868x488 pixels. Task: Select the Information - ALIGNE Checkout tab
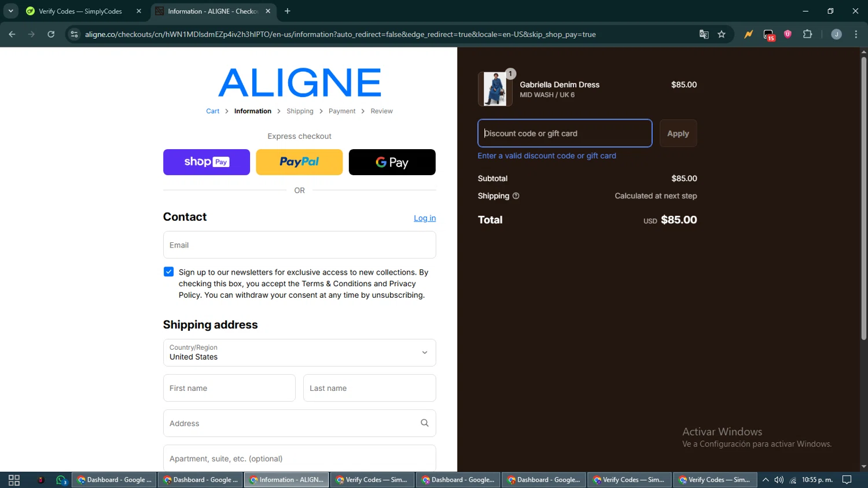coord(213,11)
